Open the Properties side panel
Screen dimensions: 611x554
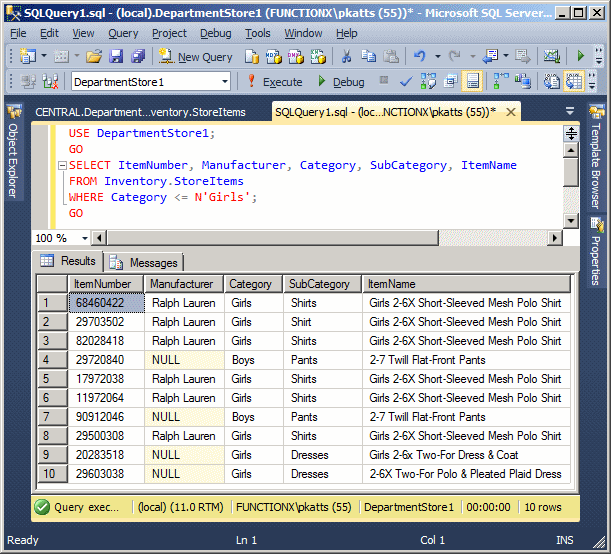coord(596,252)
